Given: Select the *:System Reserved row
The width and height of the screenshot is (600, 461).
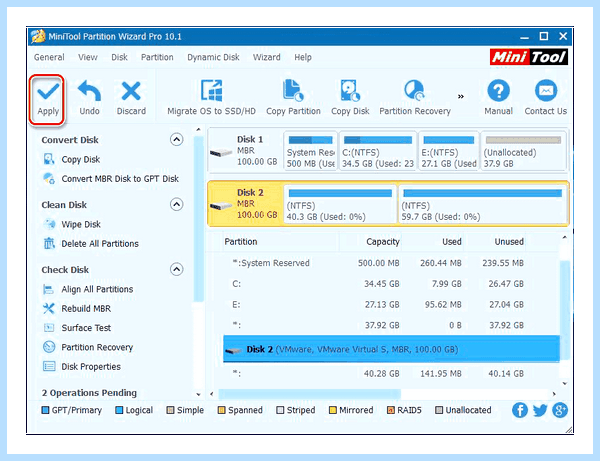Looking at the screenshot, I should point(391,263).
